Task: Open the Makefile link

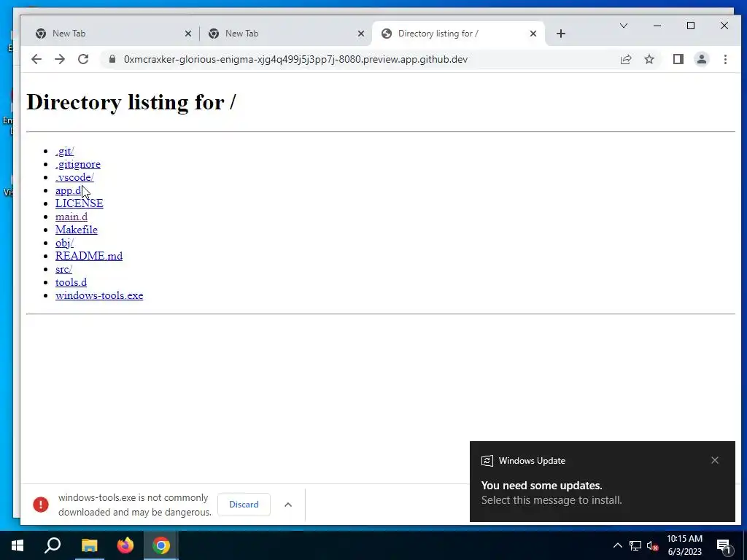Action: 76,230
